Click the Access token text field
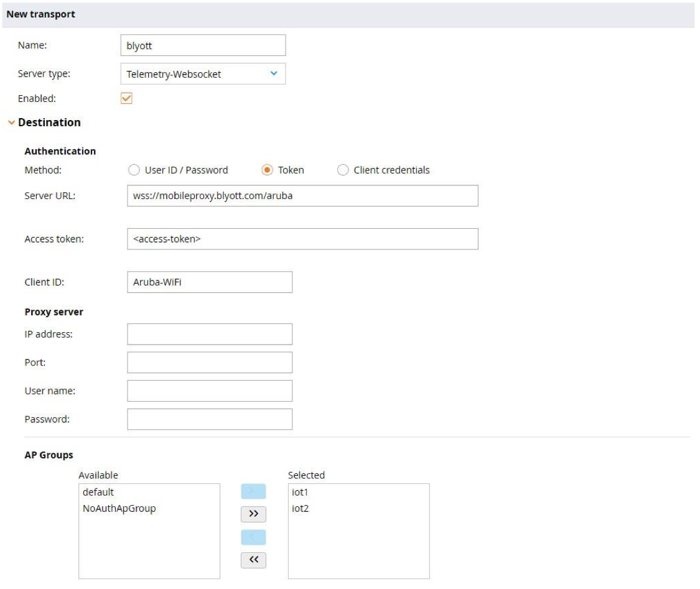Screen dimensions: 700x589 302,239
